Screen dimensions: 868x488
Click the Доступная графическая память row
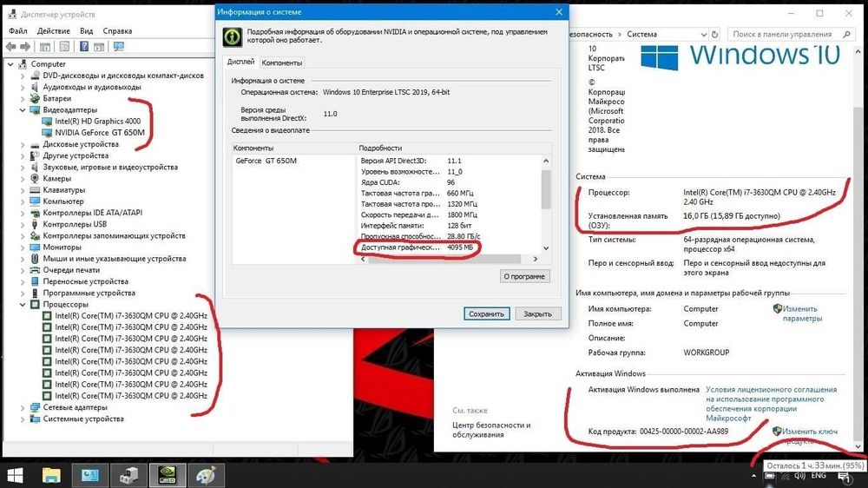(x=450, y=247)
